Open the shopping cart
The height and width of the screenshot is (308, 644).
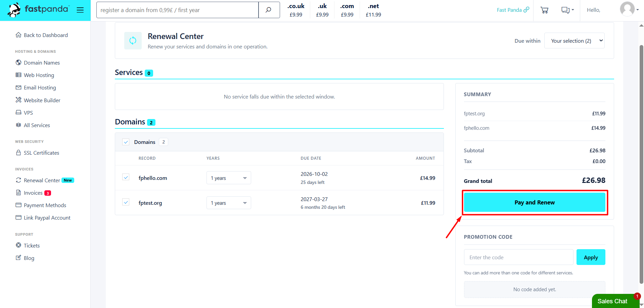click(x=544, y=10)
